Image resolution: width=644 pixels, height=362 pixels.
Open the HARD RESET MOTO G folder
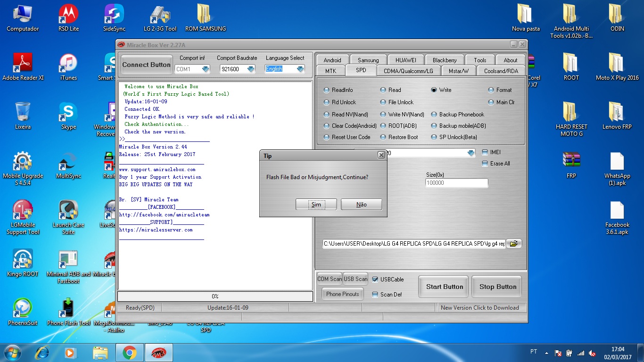[x=571, y=119]
